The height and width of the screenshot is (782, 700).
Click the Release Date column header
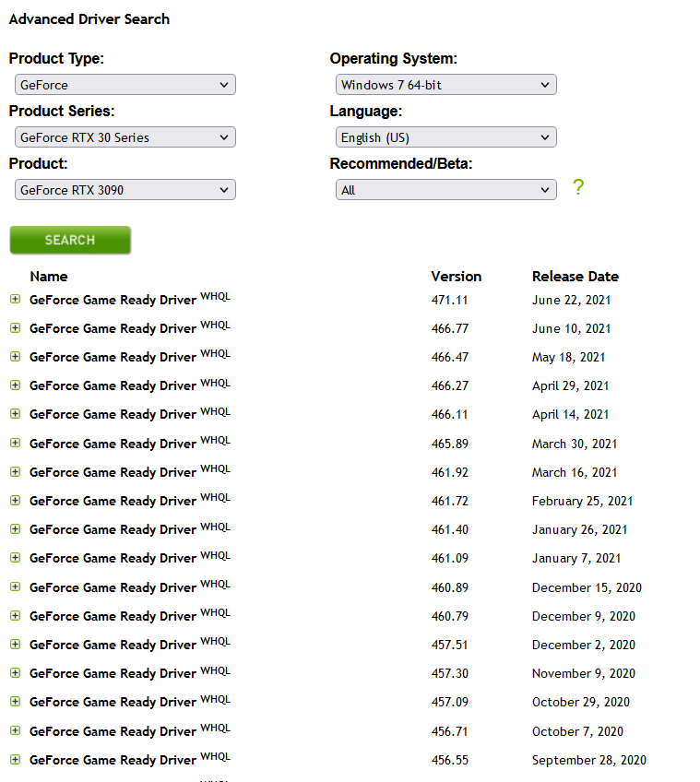(x=575, y=277)
